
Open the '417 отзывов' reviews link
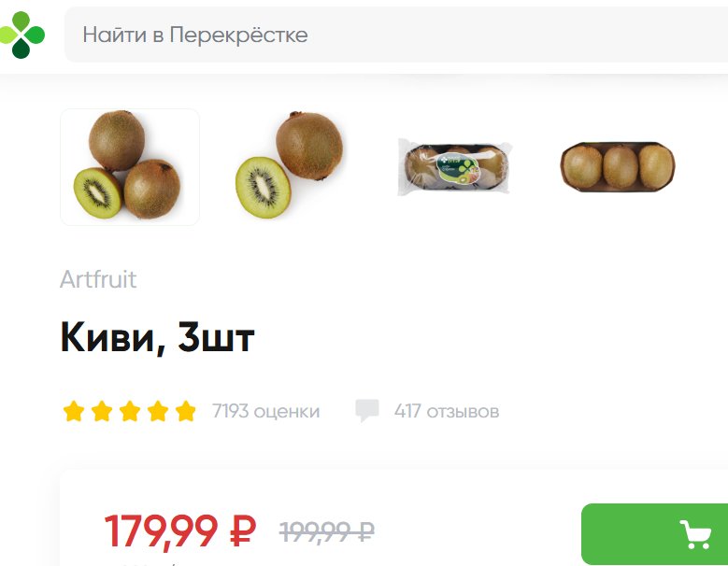[447, 412]
